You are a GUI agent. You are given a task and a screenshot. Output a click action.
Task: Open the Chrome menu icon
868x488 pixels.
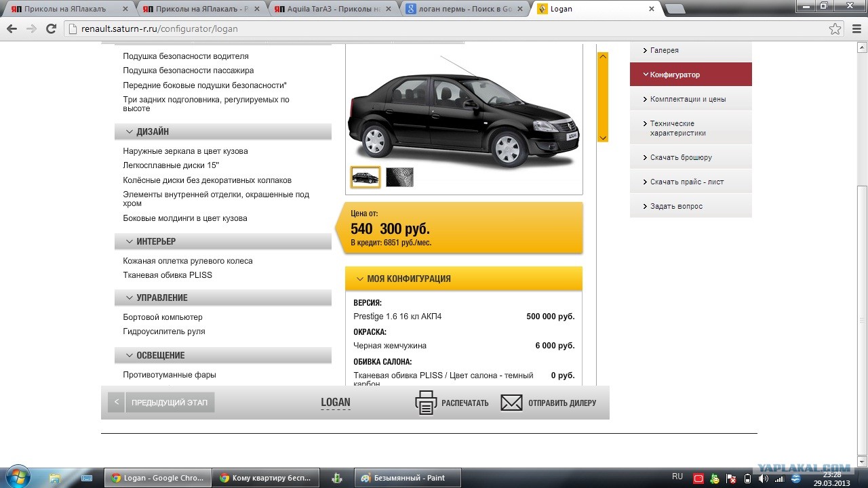[855, 29]
